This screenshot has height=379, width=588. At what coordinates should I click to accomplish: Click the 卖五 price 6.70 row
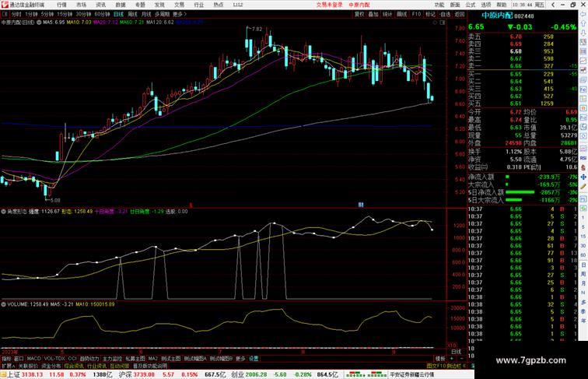pos(523,37)
